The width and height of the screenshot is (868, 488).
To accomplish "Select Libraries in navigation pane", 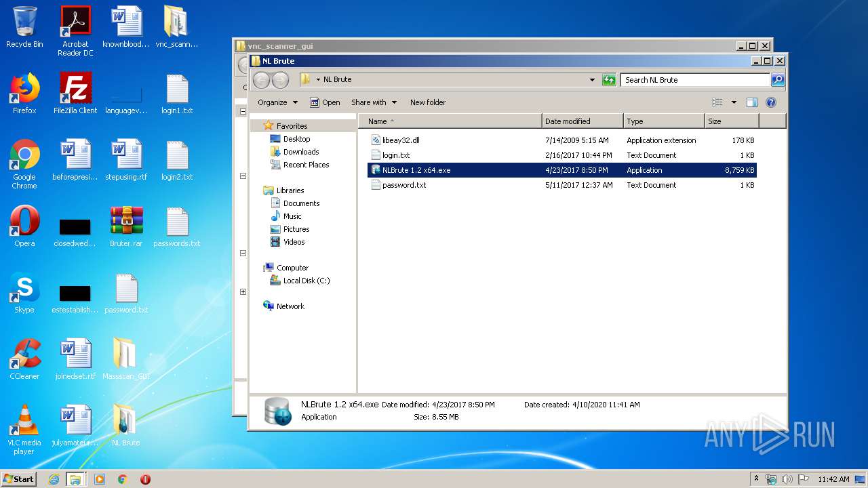I will pyautogui.click(x=290, y=190).
